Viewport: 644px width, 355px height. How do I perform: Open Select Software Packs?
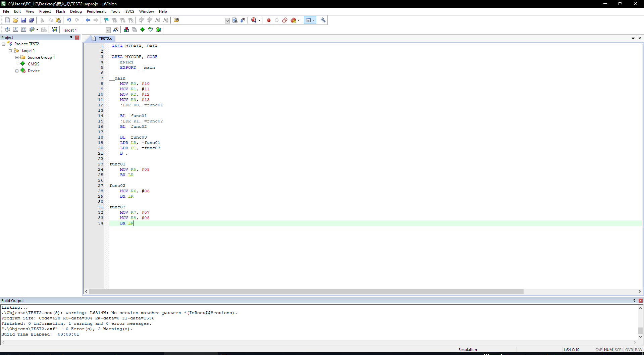click(151, 30)
